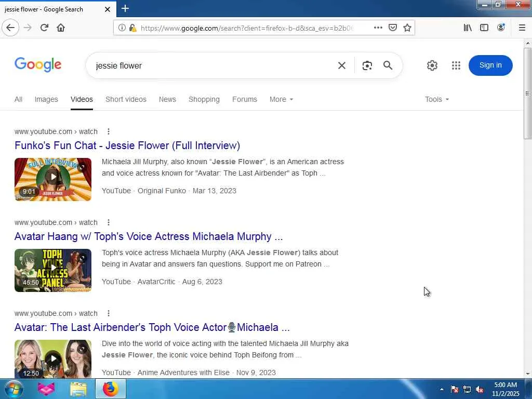Open options for Toph Voice Actor result
The width and height of the screenshot is (532, 399).
click(108, 313)
